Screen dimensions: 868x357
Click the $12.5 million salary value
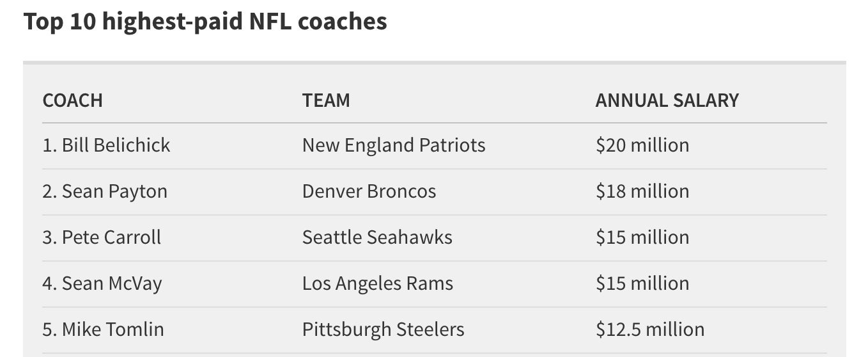650,329
